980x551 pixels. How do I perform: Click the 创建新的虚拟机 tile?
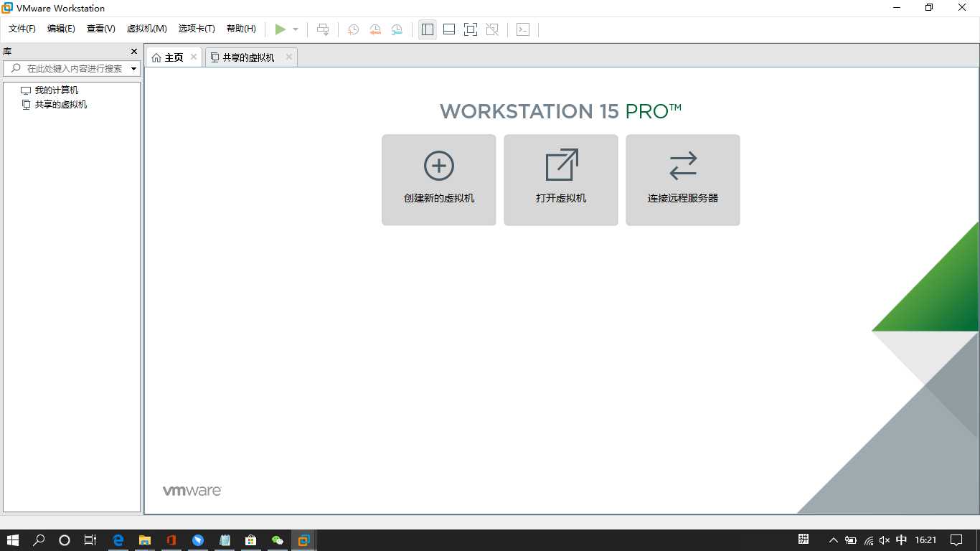pos(439,180)
